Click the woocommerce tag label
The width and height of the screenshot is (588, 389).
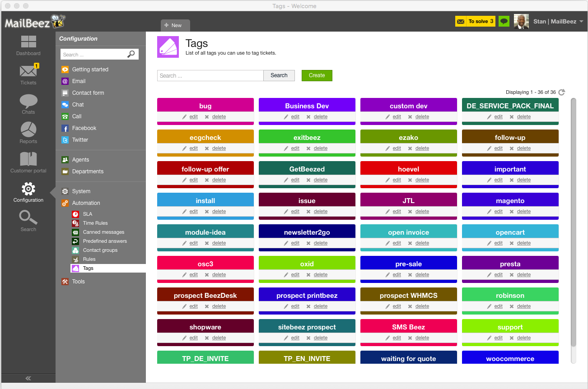[510, 359]
